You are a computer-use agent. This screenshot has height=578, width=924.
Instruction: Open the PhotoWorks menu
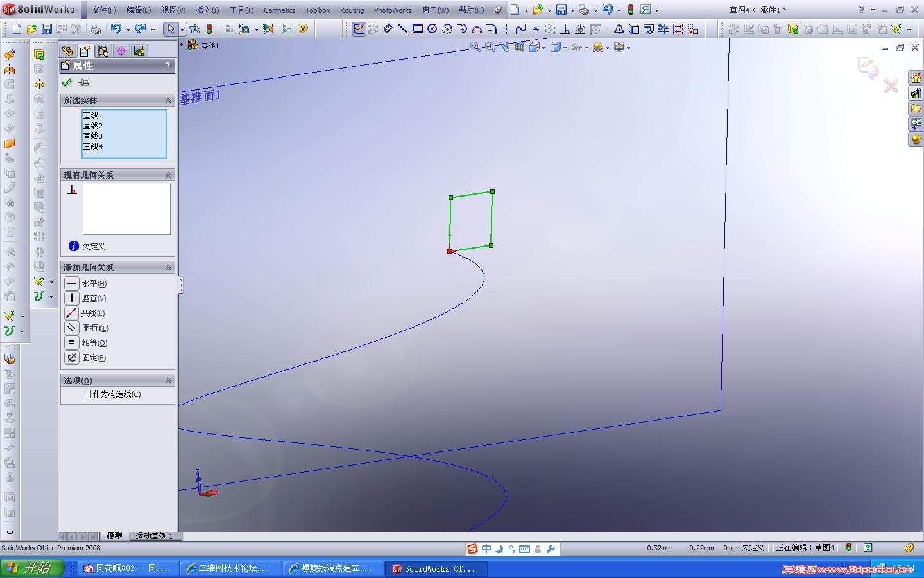coord(393,10)
